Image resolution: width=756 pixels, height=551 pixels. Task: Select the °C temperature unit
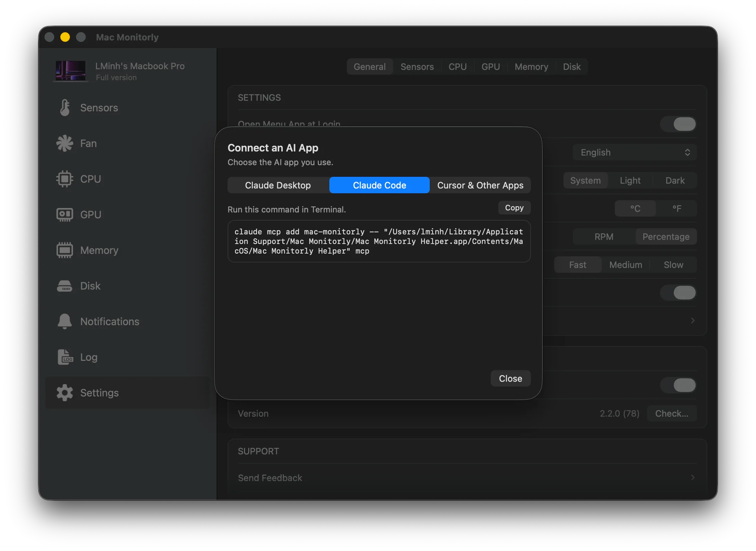click(x=635, y=208)
